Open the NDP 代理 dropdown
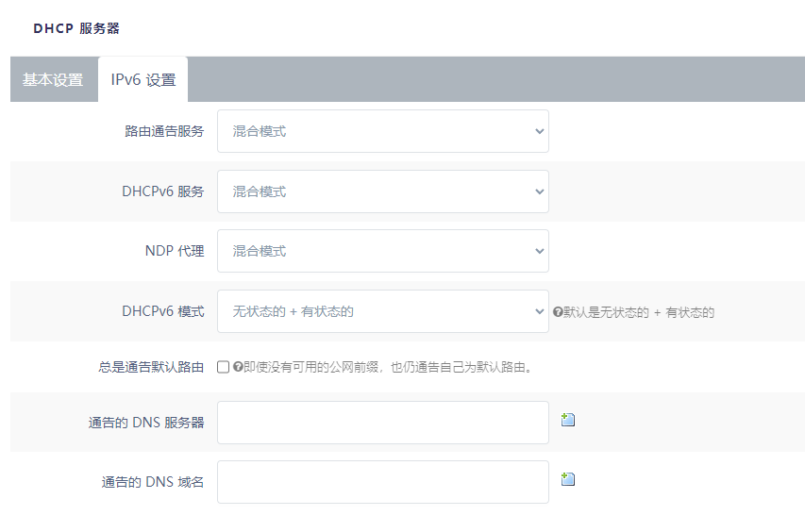 click(382, 251)
